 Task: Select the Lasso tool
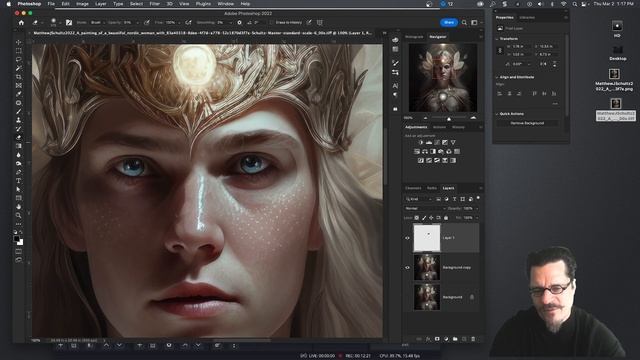pos(19,60)
